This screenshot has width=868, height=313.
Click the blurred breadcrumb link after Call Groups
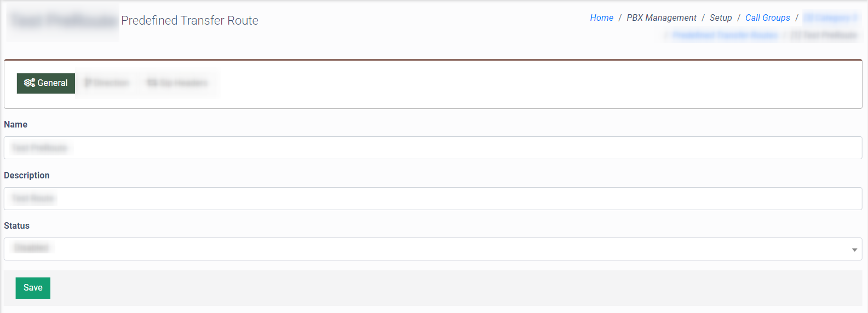[830, 18]
